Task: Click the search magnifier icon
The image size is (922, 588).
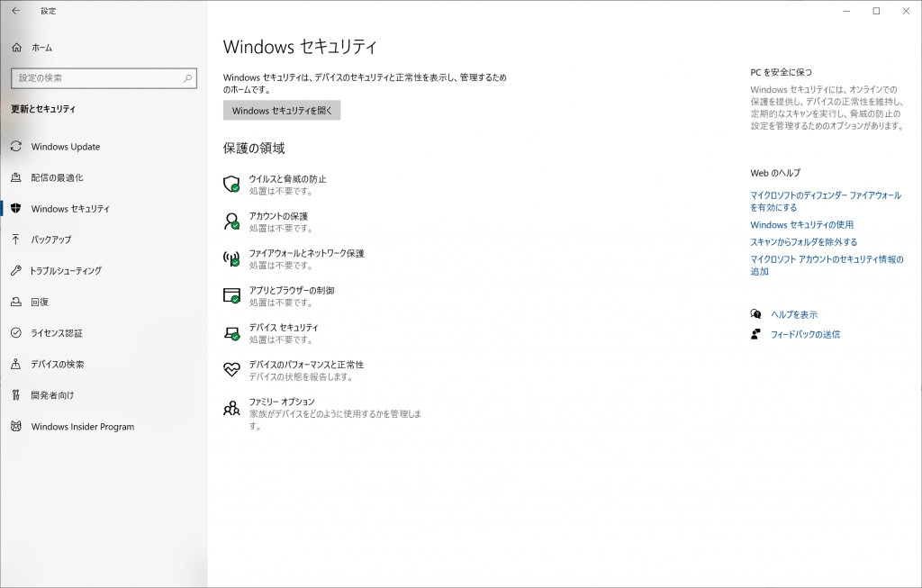Action: (187, 77)
